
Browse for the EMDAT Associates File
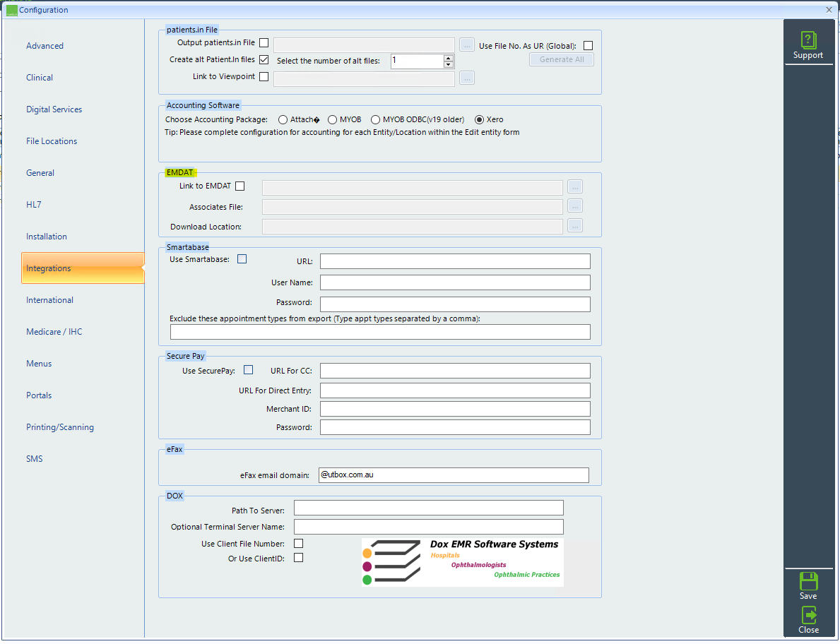pos(574,206)
